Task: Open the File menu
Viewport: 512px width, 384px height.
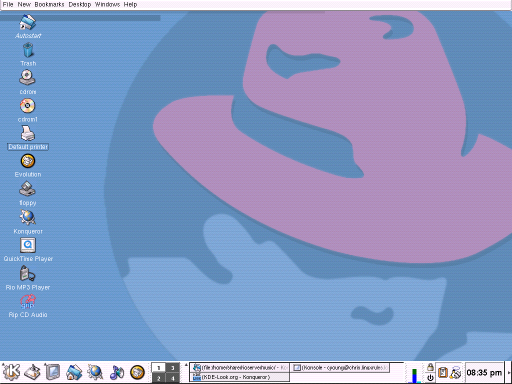Action: (x=8, y=4)
